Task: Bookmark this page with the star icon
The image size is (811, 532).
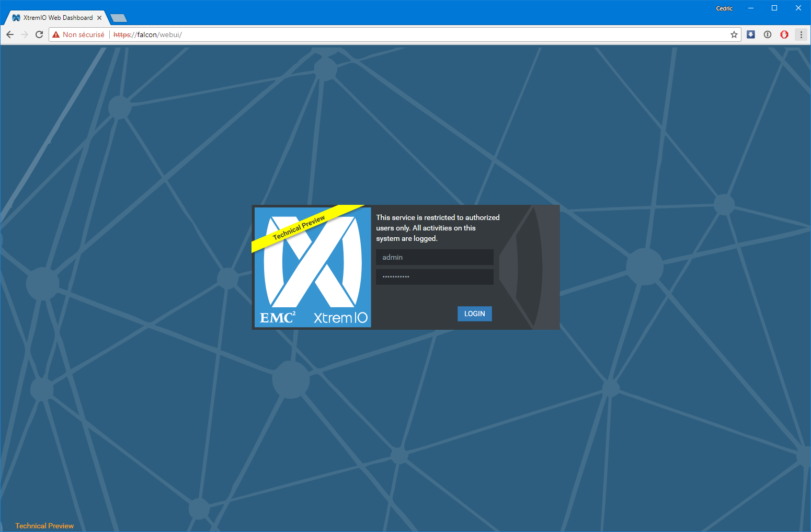Action: 734,34
